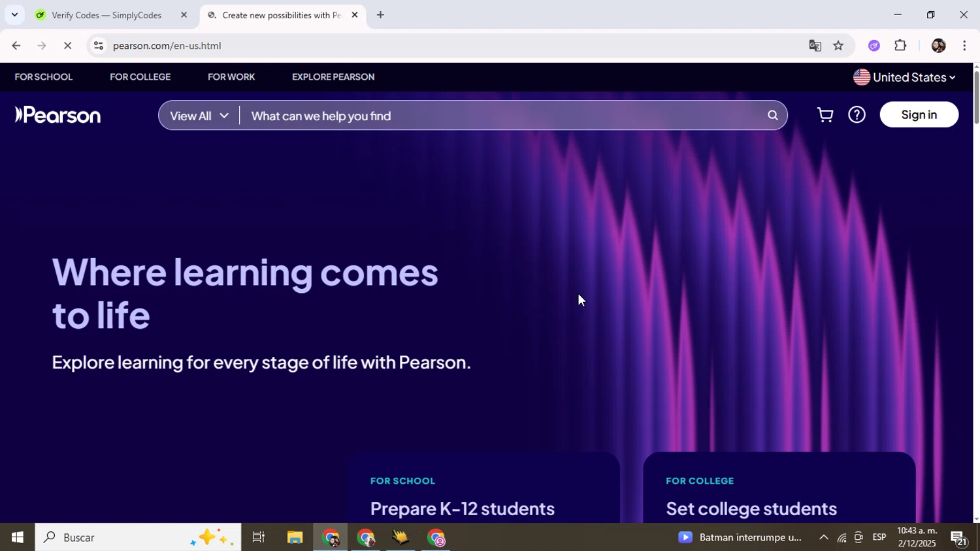Click the Windows Buscar search box
Viewport: 980px width, 551px height.
click(x=138, y=537)
